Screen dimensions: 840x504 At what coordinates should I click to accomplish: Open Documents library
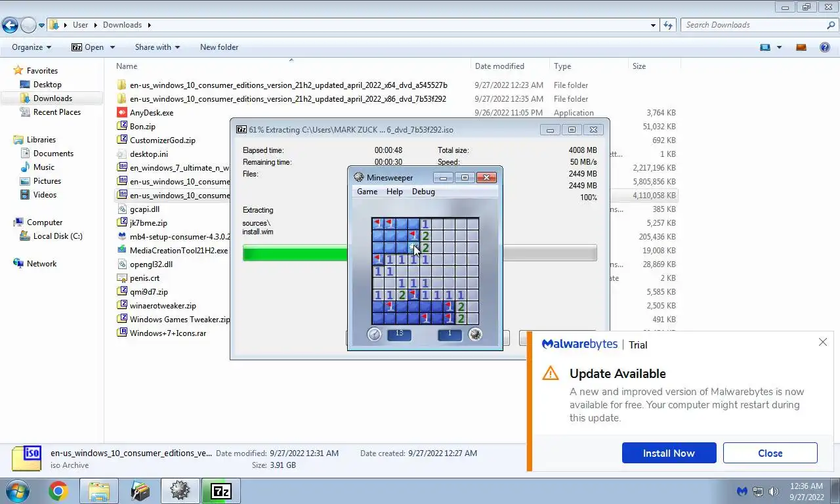coord(53,154)
